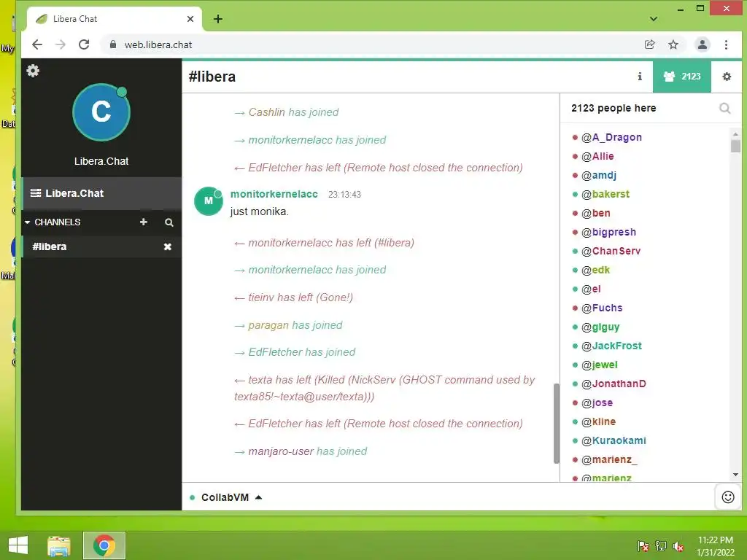The width and height of the screenshot is (747, 560).
Task: Open a new browser tab
Action: [217, 19]
